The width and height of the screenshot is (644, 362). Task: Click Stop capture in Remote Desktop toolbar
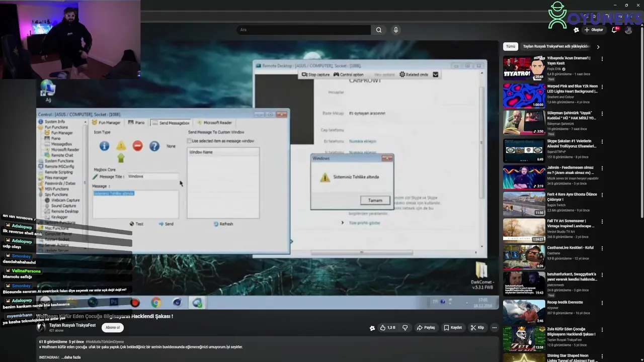[315, 74]
